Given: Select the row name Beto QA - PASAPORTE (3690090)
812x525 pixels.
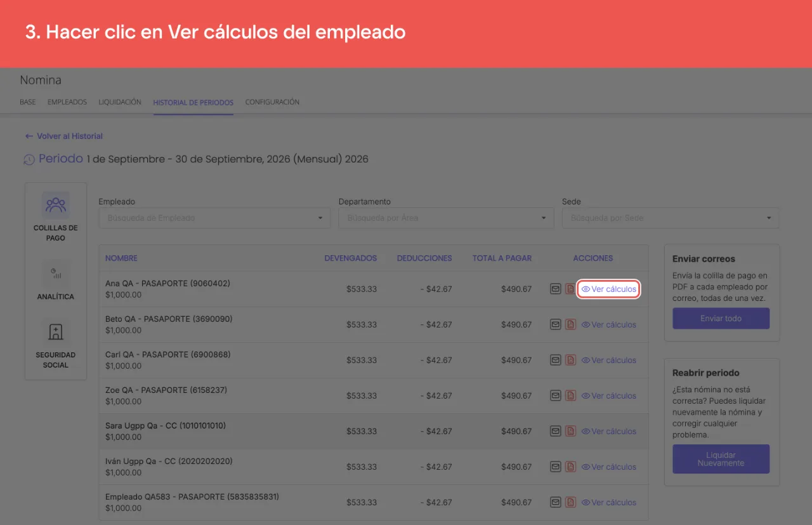Looking at the screenshot, I should [x=169, y=319].
